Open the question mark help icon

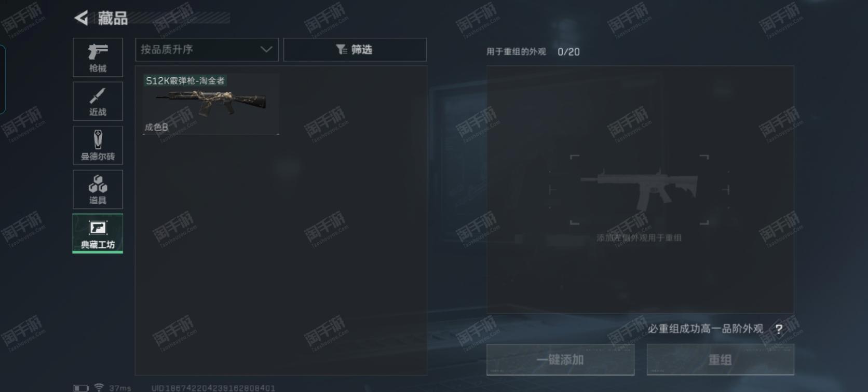[778, 329]
